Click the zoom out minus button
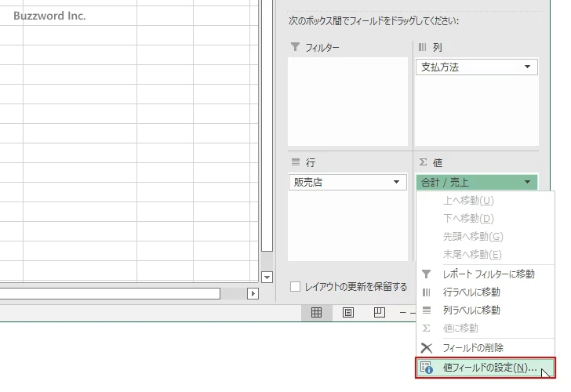This screenshot has width=571, height=392. [403, 313]
